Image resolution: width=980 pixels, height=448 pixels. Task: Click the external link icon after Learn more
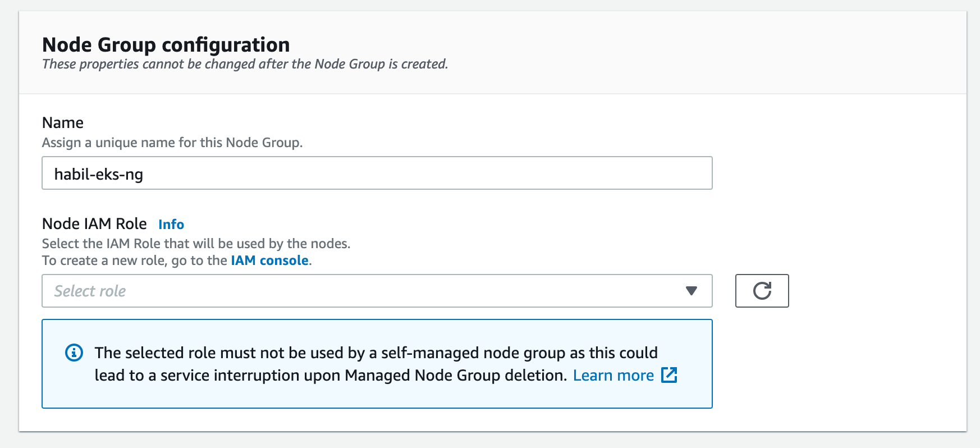(x=669, y=375)
